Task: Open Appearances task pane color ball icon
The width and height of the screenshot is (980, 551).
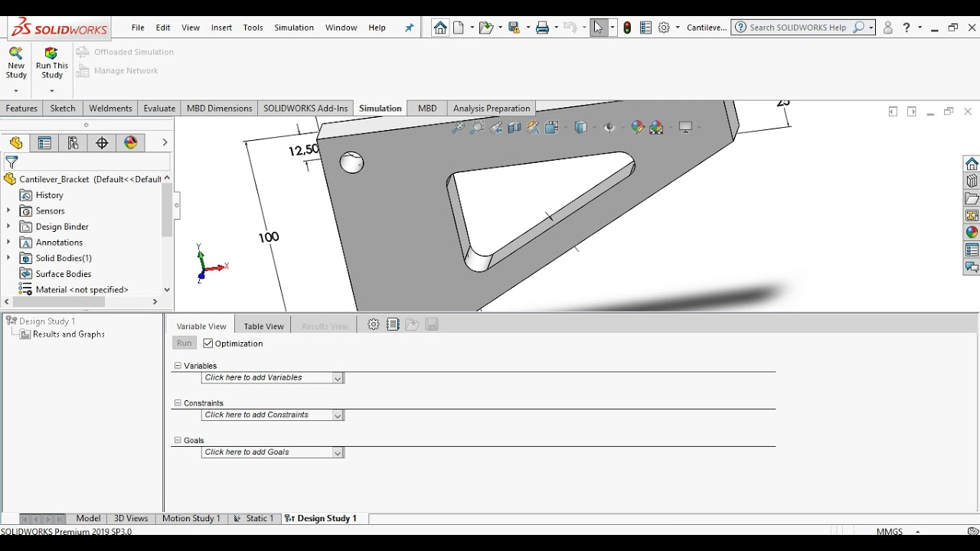Action: point(972,233)
